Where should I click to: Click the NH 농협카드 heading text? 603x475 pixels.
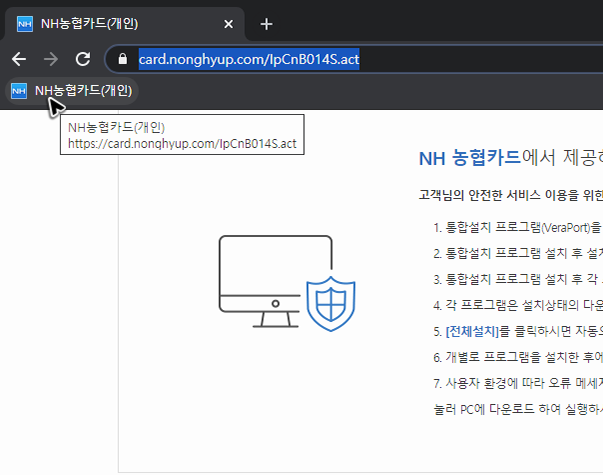click(470, 158)
